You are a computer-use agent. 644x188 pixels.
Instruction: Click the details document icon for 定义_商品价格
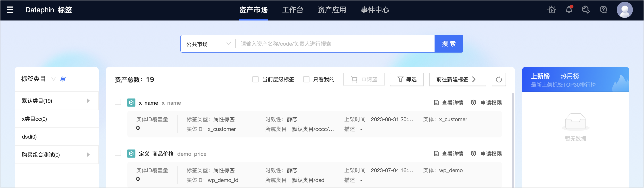(436, 154)
